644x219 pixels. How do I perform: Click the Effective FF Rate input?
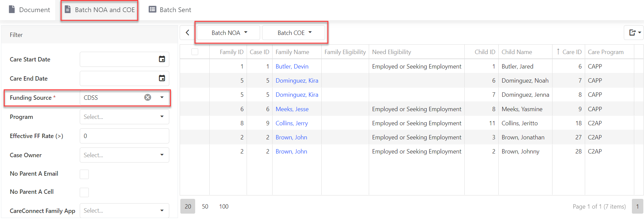click(124, 136)
